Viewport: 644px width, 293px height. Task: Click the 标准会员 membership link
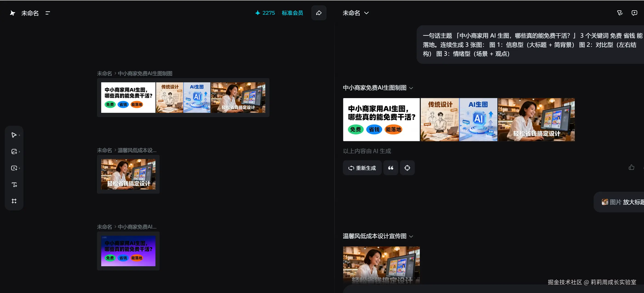[292, 13]
